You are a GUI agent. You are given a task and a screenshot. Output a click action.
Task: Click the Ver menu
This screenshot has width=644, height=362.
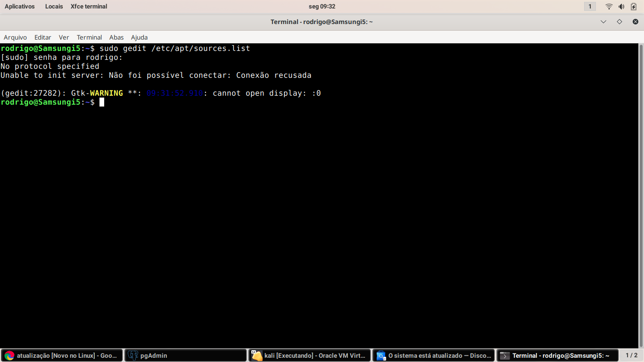[x=64, y=37]
